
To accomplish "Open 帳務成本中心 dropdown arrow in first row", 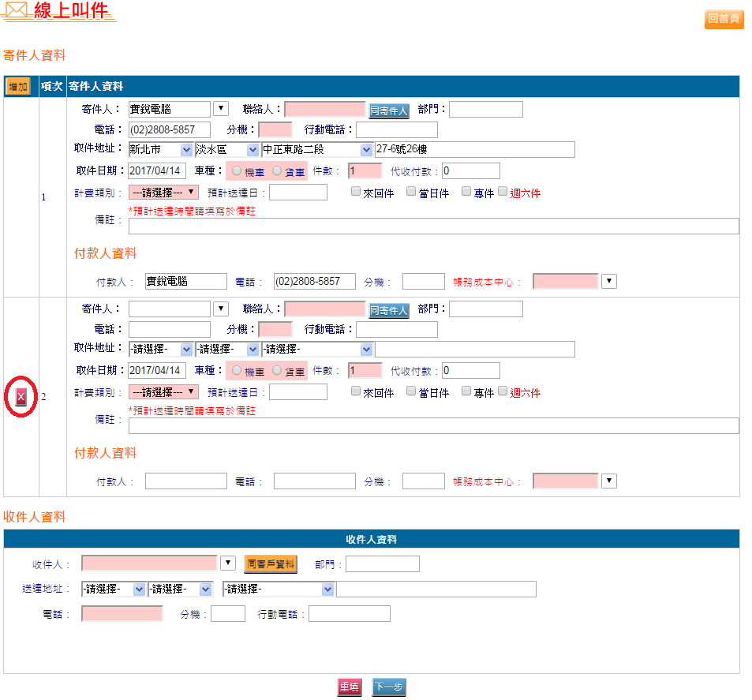I will point(608,282).
